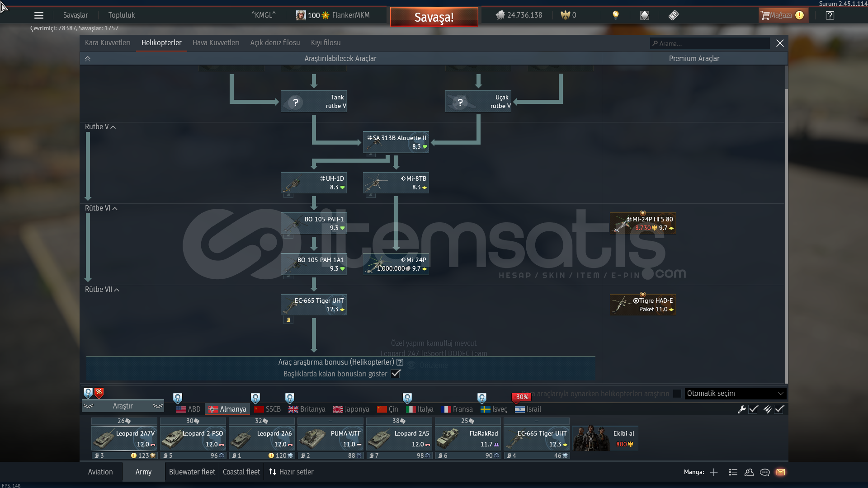
Task: Toggle auto-refill ammo checkbox
Action: (779, 409)
